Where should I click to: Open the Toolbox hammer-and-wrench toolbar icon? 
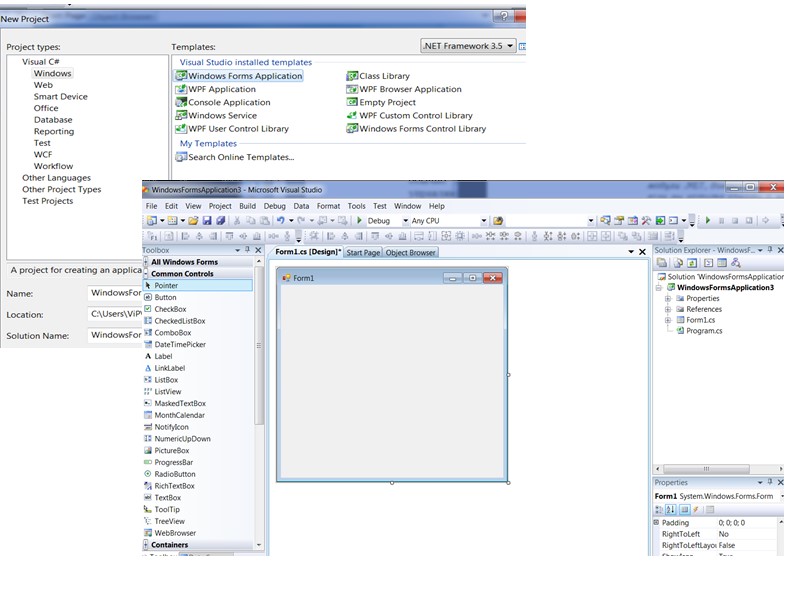pos(646,220)
